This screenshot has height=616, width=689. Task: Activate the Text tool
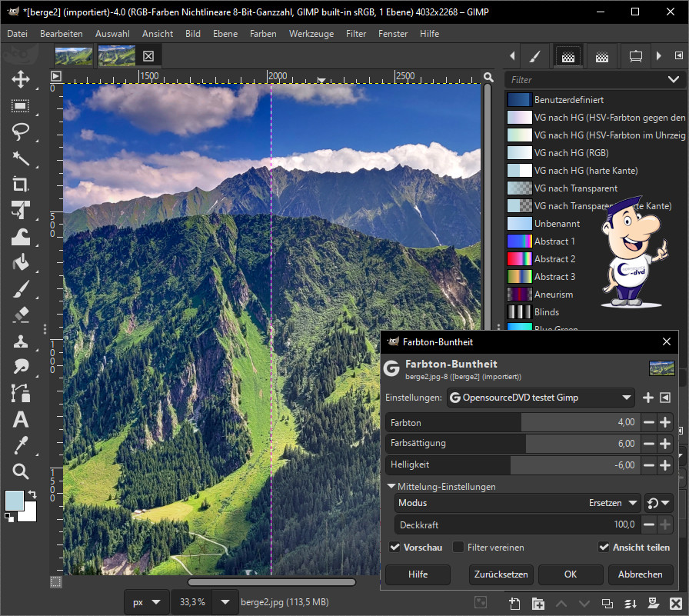click(x=21, y=420)
